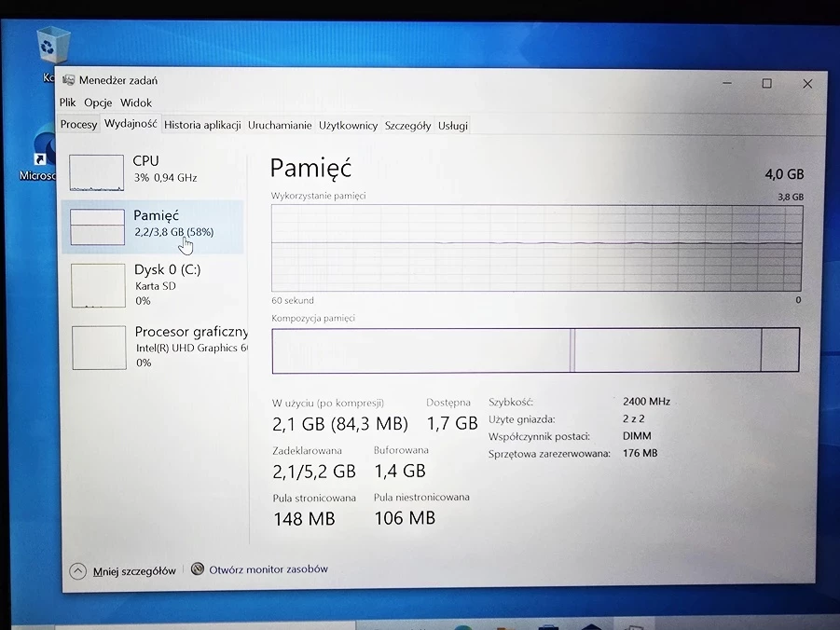Switch to the Historia aplikacji tab

tap(202, 125)
